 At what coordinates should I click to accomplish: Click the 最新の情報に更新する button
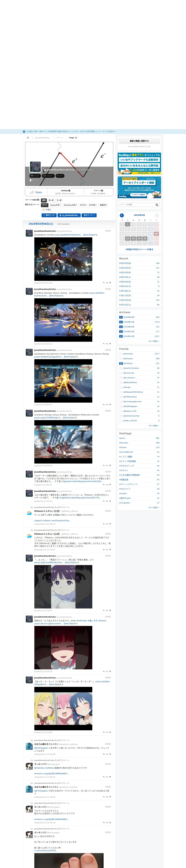point(139,141)
